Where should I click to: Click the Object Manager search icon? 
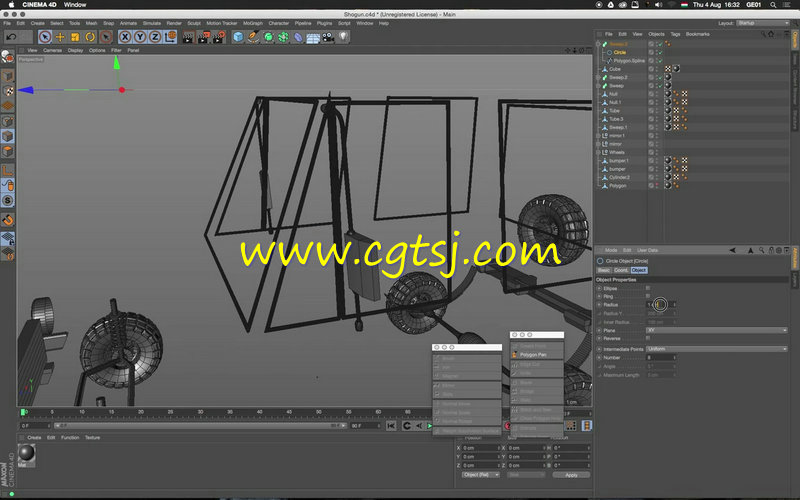763,34
